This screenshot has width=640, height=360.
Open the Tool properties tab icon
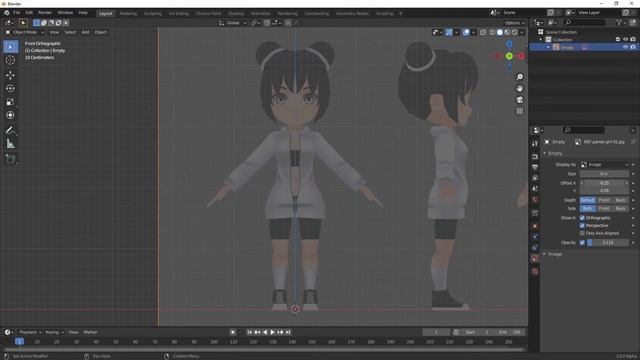click(x=535, y=144)
